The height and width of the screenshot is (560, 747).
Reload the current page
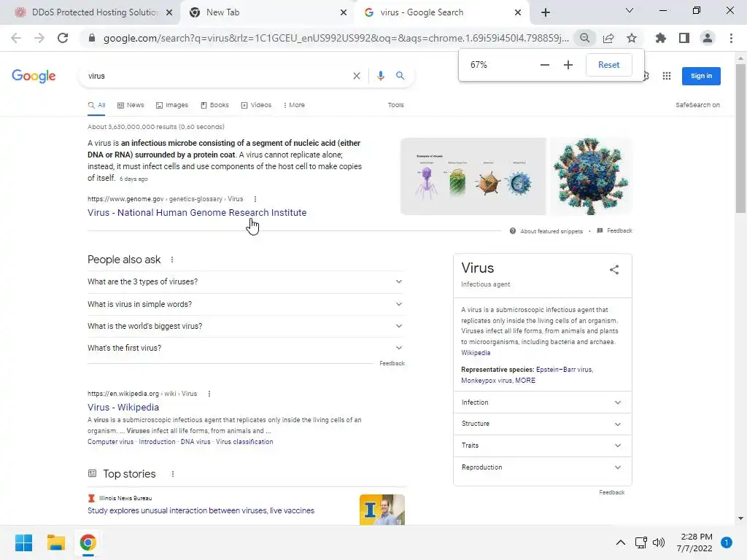(63, 38)
